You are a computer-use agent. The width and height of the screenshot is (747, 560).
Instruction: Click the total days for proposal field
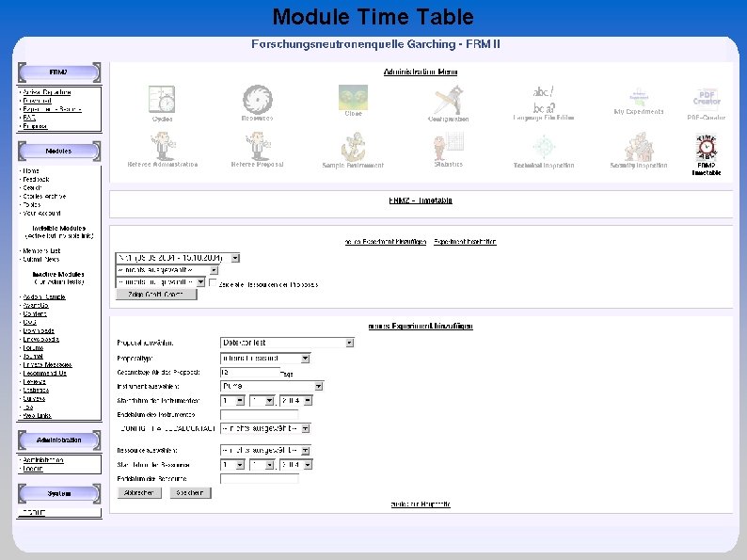[x=249, y=372]
